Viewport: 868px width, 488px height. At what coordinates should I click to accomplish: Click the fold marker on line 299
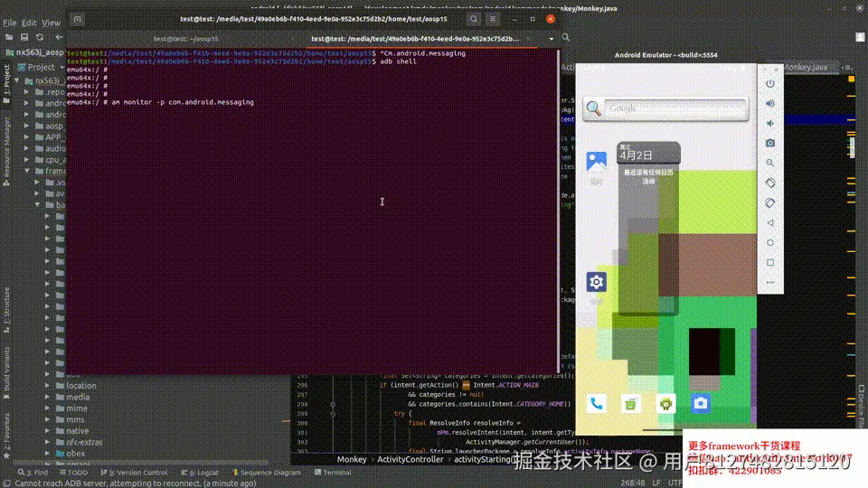[x=333, y=414]
